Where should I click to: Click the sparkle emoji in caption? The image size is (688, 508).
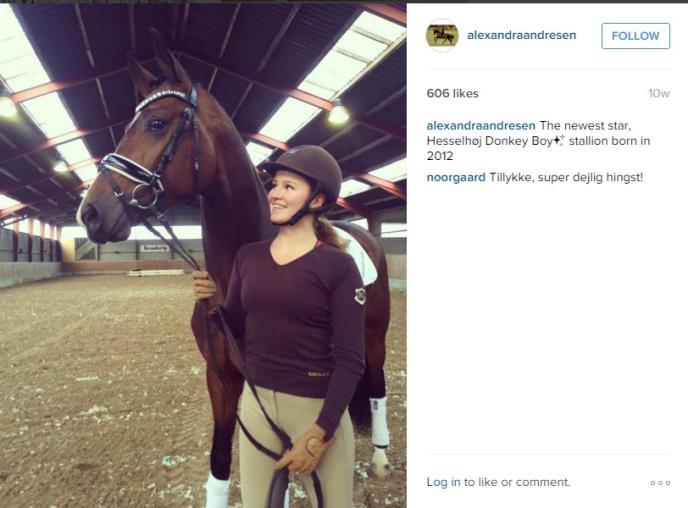tap(559, 141)
